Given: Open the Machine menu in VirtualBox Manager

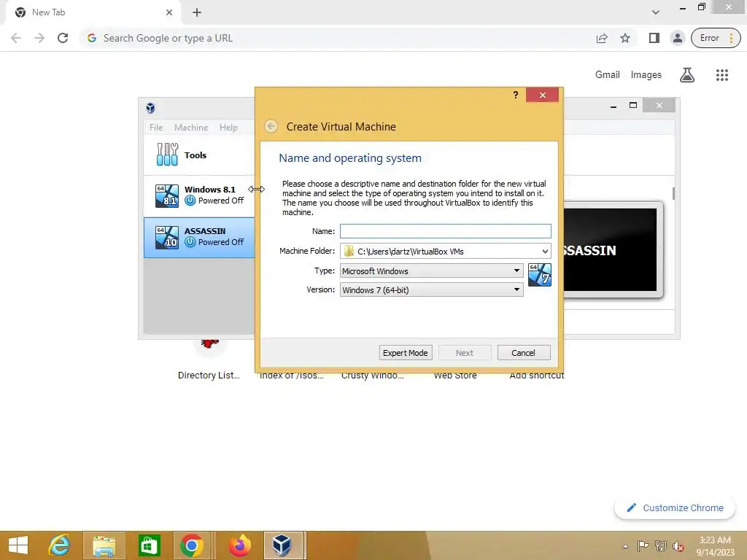Looking at the screenshot, I should pos(191,128).
